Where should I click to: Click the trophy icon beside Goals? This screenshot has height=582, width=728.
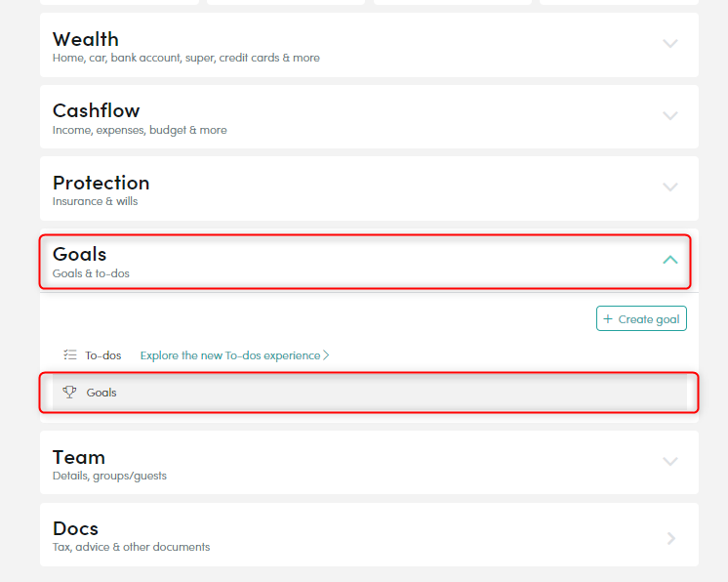[x=69, y=393]
